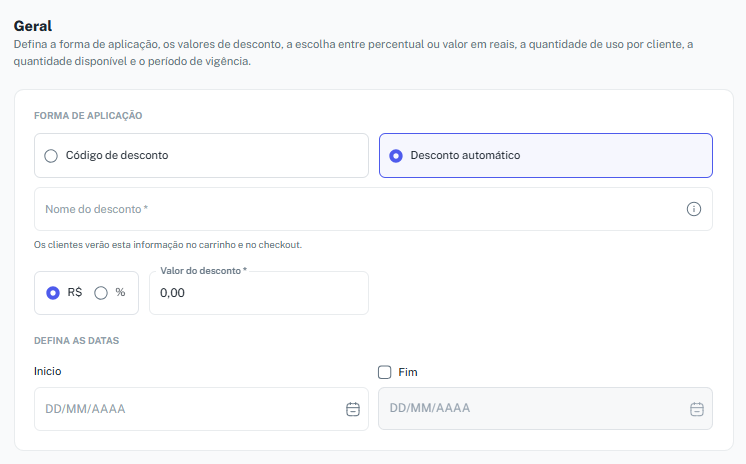Click the Código de desconto label text
Screen dimensions: 746x464
coord(117,155)
